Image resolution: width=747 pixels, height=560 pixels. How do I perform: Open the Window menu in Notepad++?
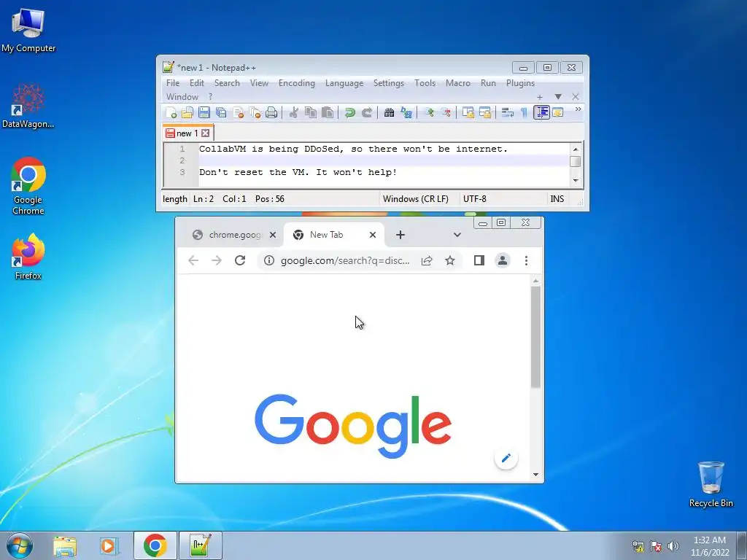pyautogui.click(x=182, y=97)
